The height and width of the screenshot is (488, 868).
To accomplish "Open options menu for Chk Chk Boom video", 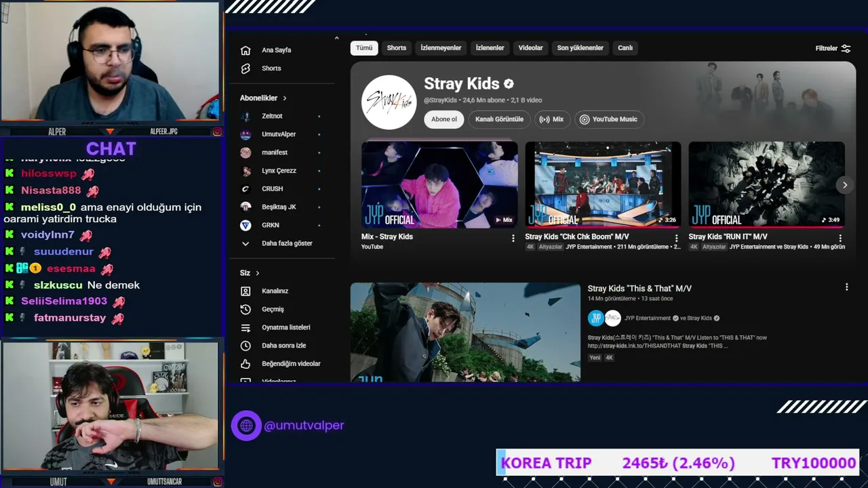I will tap(676, 238).
